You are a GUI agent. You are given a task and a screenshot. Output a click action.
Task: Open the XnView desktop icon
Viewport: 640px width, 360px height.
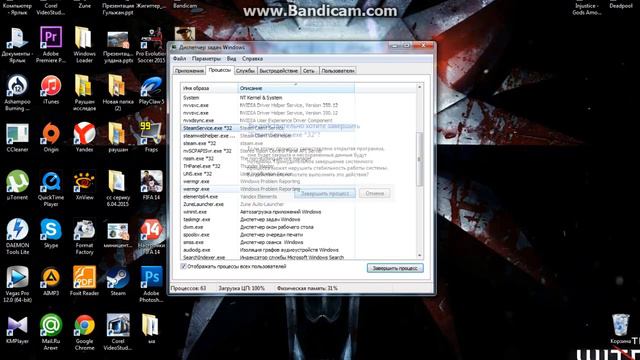point(84,185)
